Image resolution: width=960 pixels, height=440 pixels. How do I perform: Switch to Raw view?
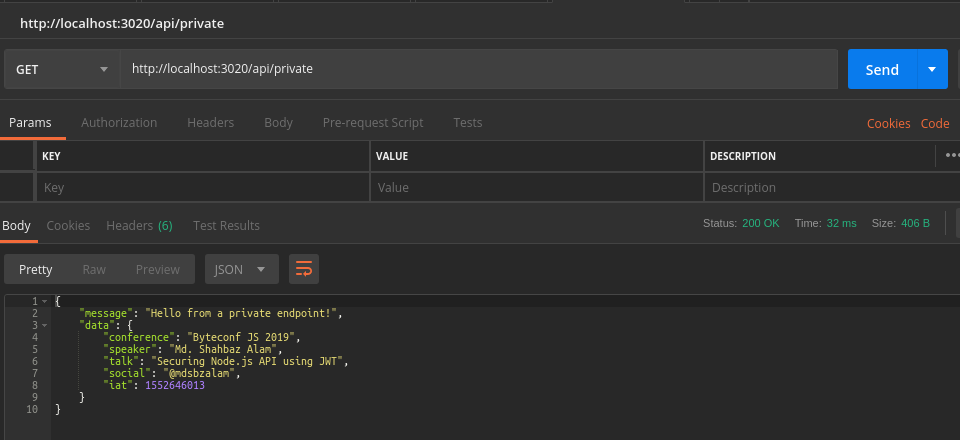tap(94, 269)
